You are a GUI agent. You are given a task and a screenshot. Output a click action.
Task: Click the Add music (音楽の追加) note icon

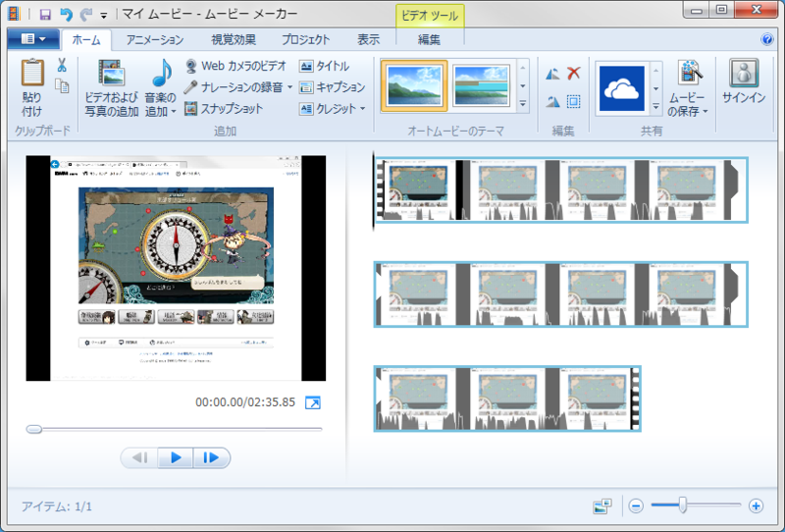coord(161,74)
